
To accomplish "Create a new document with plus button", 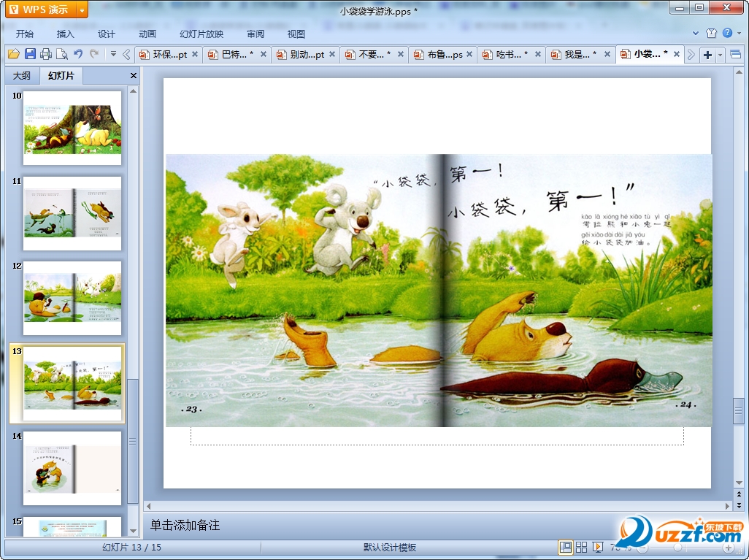I will (x=707, y=55).
